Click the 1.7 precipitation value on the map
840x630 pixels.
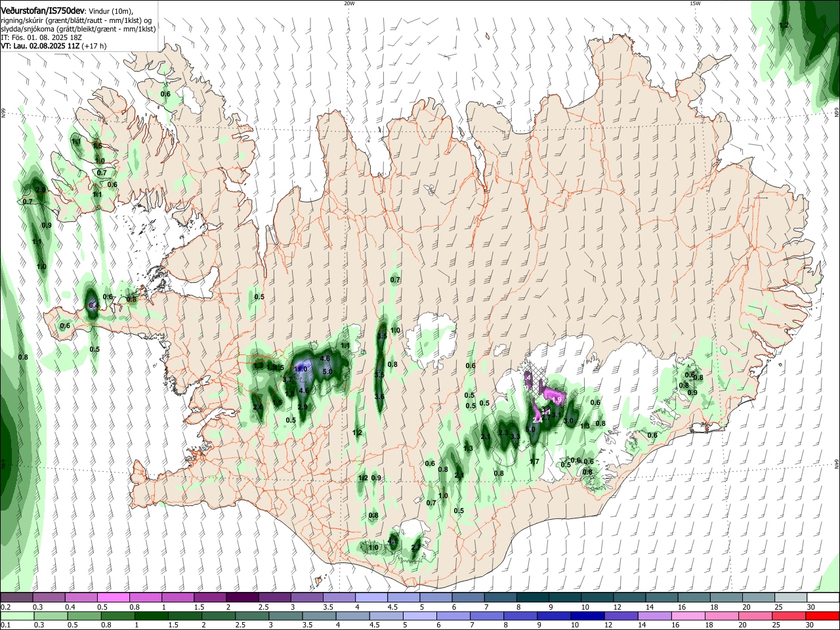point(534,462)
